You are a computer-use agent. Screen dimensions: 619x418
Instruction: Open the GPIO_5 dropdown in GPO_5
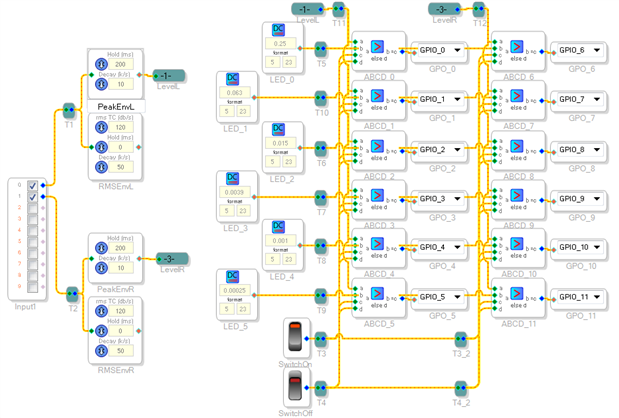pyautogui.click(x=440, y=297)
